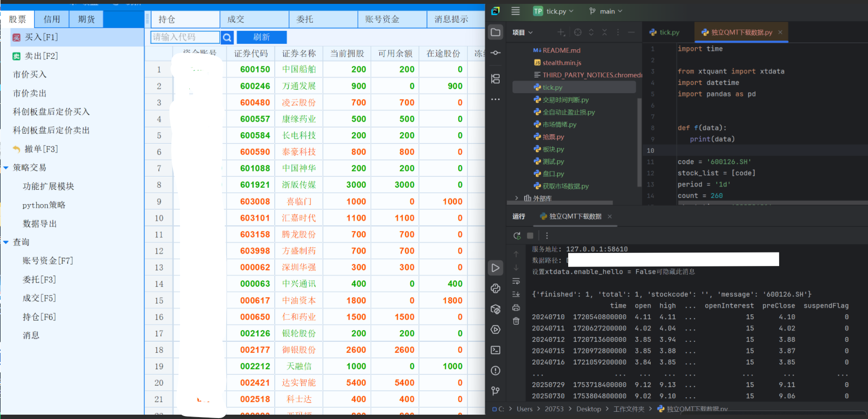Click the select opened file target icon

coord(578,32)
